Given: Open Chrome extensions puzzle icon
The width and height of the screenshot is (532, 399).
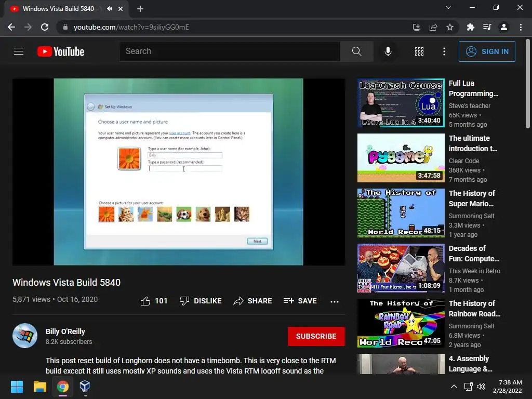Looking at the screenshot, I should [x=470, y=27].
